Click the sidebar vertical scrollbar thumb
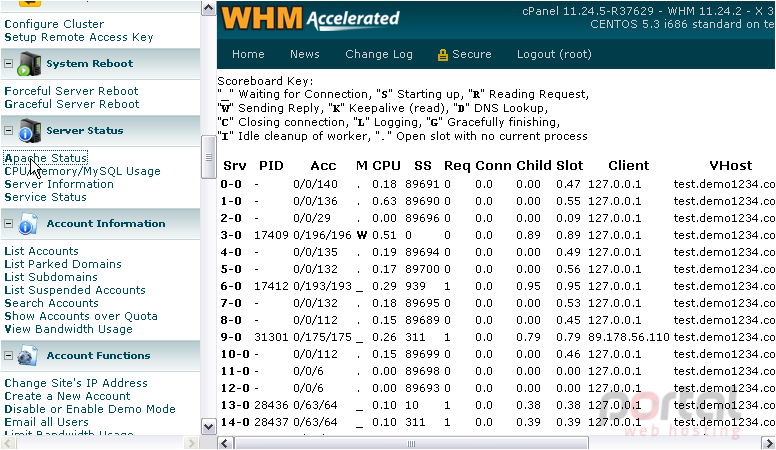776x450 pixels. (x=208, y=157)
